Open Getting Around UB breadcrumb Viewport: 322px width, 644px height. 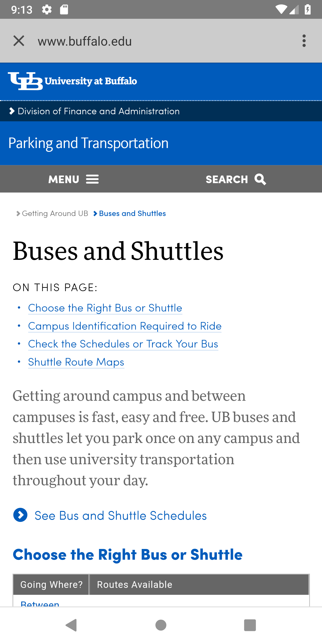[55, 213]
